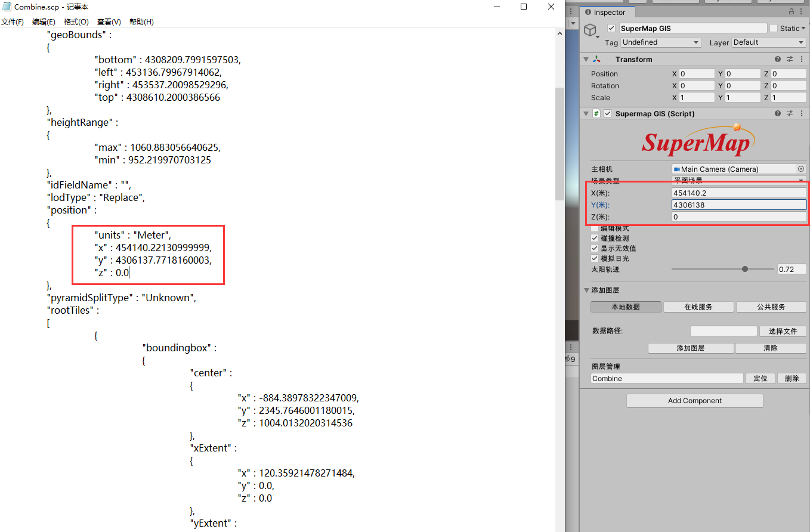810x532 pixels.
Task: Open Supermap GIS (Script) preset icon
Action: pyautogui.click(x=790, y=113)
